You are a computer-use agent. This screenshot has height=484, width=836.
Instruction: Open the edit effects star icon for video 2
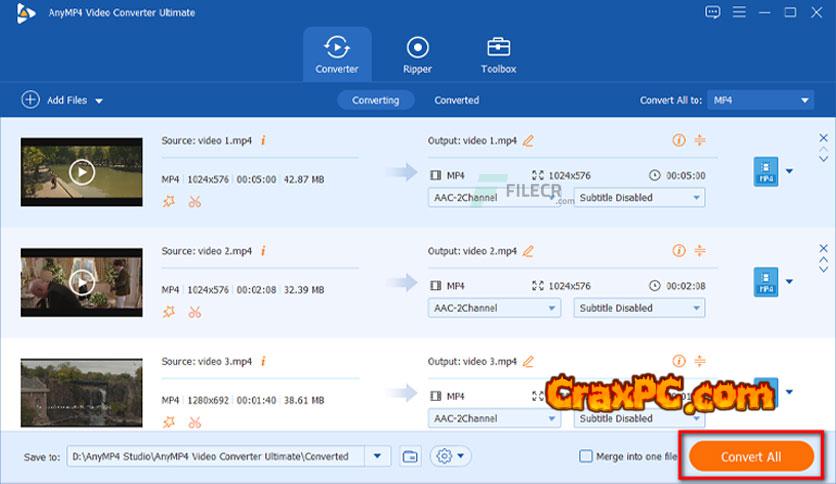click(168, 312)
